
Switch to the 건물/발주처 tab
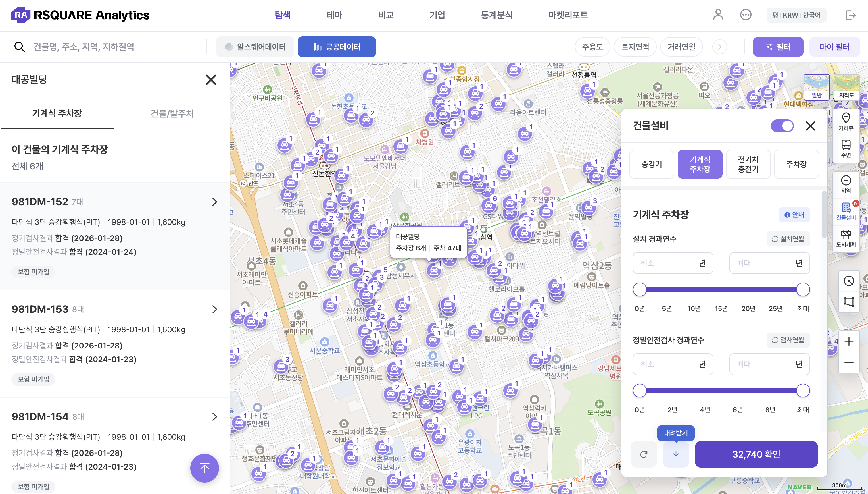(x=172, y=113)
